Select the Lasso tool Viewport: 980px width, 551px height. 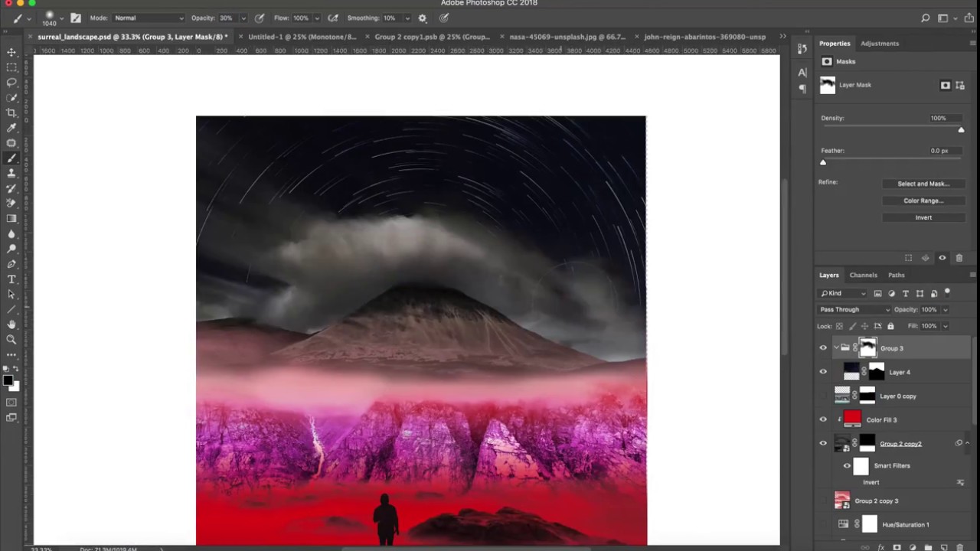pyautogui.click(x=11, y=83)
